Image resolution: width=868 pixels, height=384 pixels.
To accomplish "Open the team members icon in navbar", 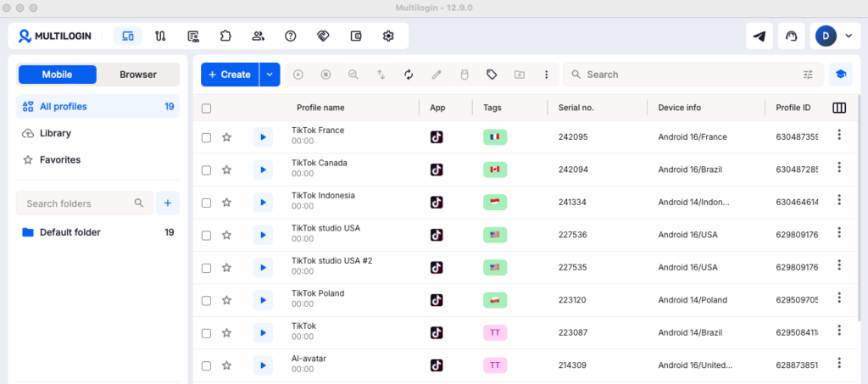I will (x=258, y=36).
